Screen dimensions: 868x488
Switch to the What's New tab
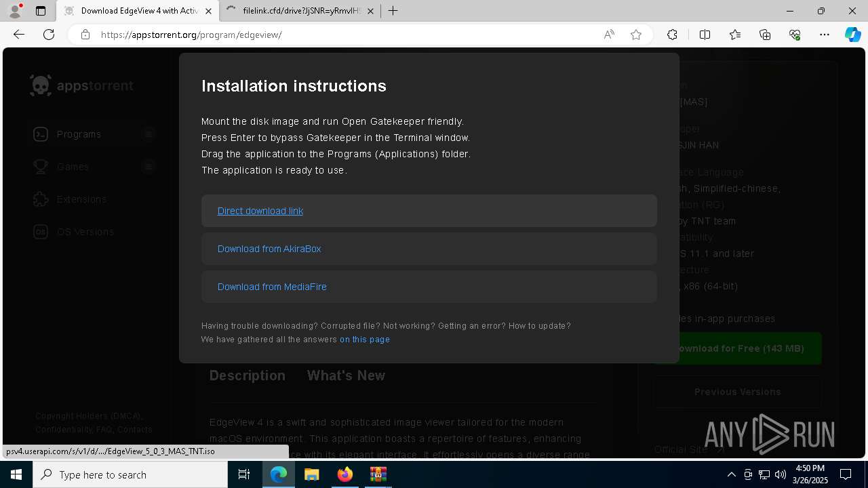346,375
